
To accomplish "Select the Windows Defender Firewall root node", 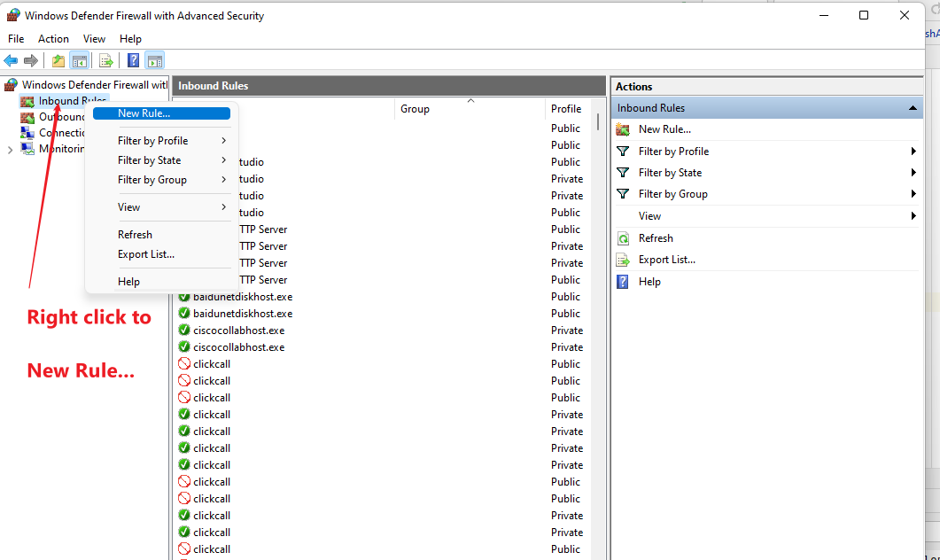I will click(x=95, y=84).
